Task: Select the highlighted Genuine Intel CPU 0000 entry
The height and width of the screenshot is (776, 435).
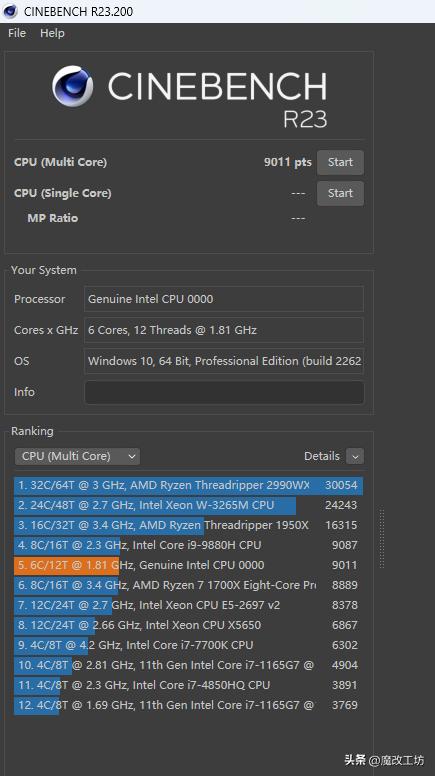Action: (188, 565)
